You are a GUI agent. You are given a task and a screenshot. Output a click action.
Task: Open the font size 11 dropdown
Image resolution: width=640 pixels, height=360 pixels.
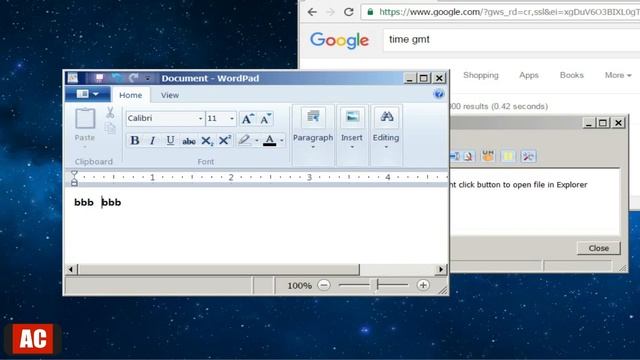pos(232,118)
